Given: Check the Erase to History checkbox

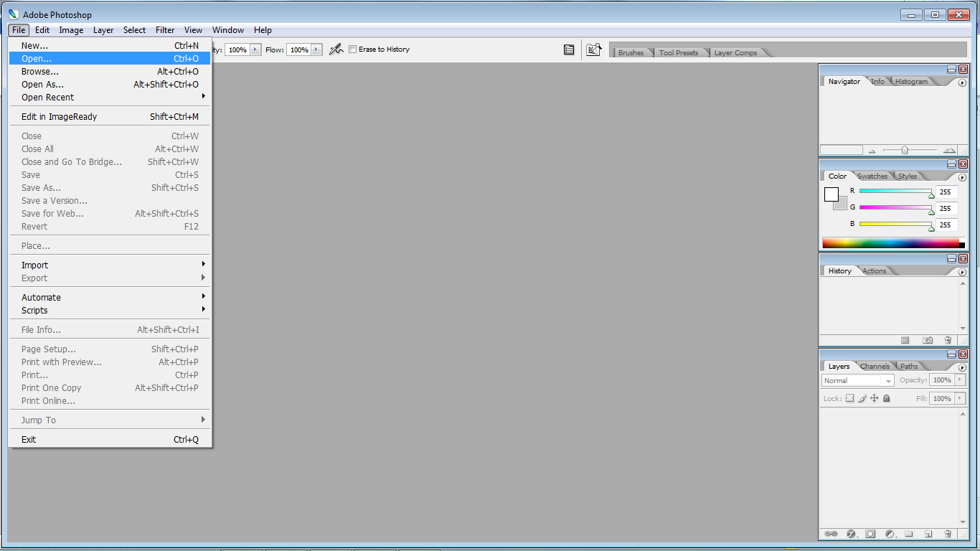Looking at the screenshot, I should [x=352, y=50].
